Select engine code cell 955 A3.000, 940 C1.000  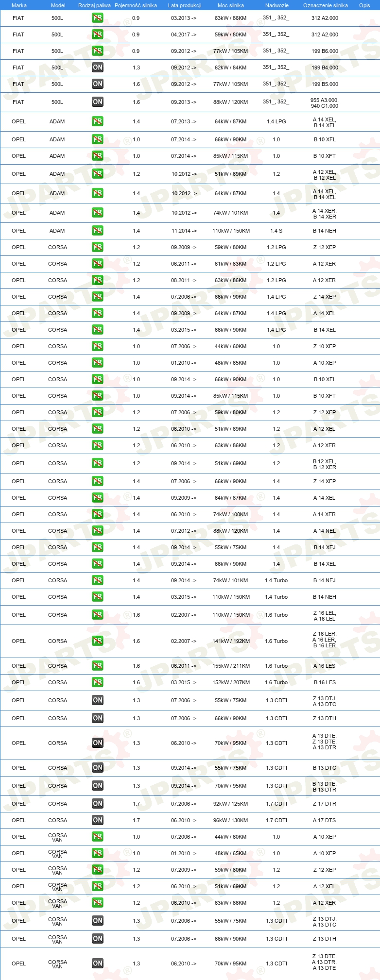coord(325,103)
